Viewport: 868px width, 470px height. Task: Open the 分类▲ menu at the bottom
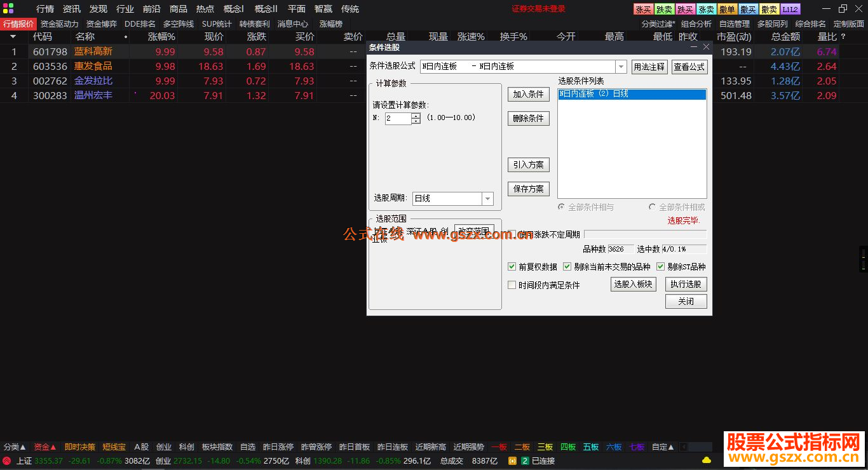15,447
